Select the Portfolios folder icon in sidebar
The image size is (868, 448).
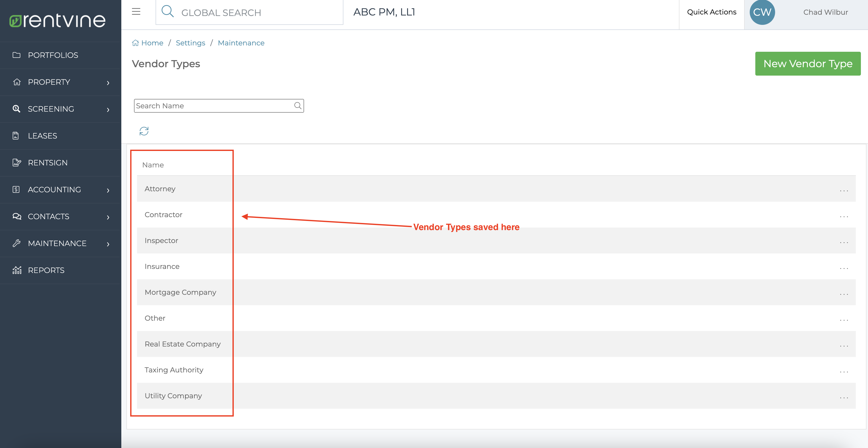[17, 55]
